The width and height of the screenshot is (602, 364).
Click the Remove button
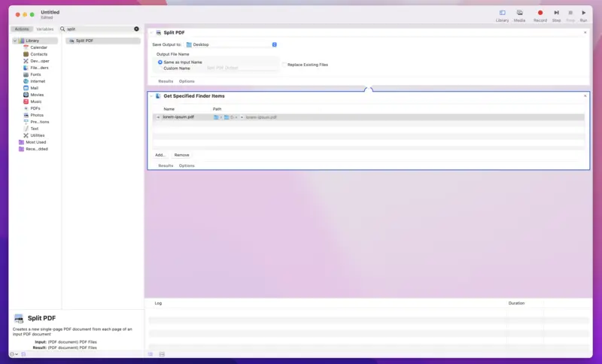pos(181,155)
